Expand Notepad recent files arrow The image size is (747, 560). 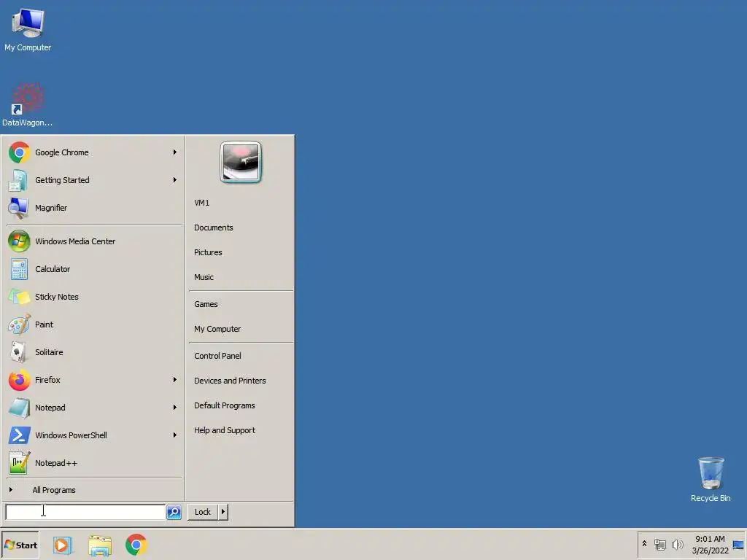tap(175, 408)
